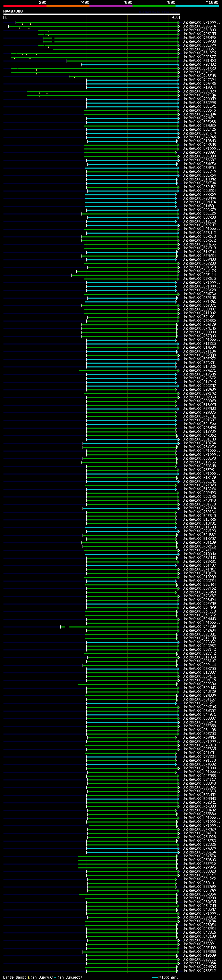Select hit label UniRef100_B4FRI1
Viewport: 222px width, 980px height.
tap(199, 72)
